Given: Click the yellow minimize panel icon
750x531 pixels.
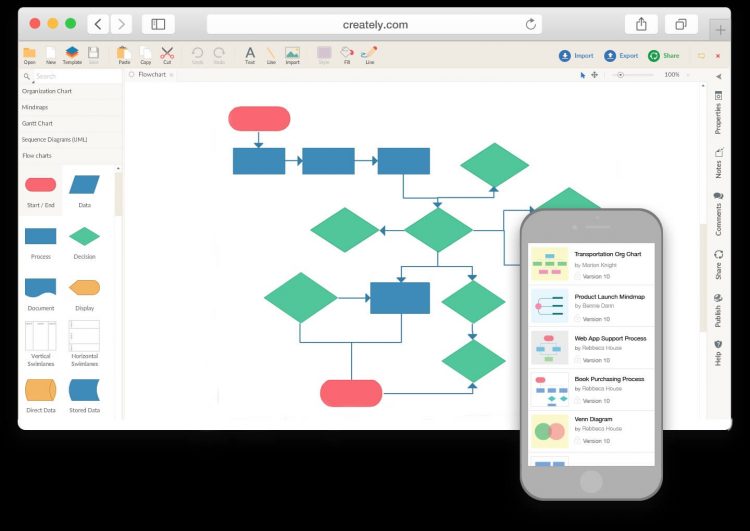Looking at the screenshot, I should tap(701, 56).
